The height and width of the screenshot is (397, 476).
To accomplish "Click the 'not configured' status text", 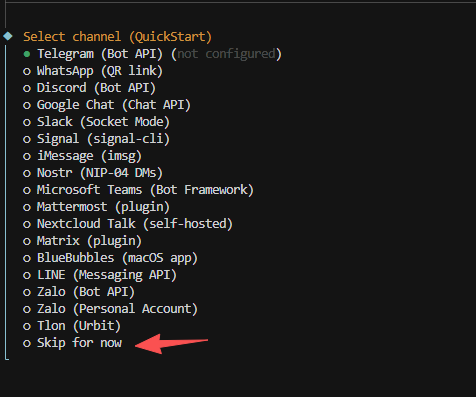I will 226,54.
